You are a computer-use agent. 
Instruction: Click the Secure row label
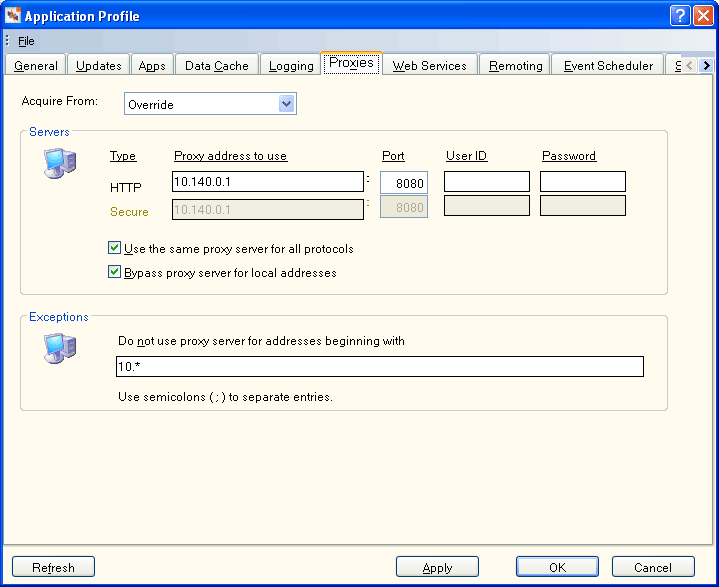pyautogui.click(x=129, y=212)
